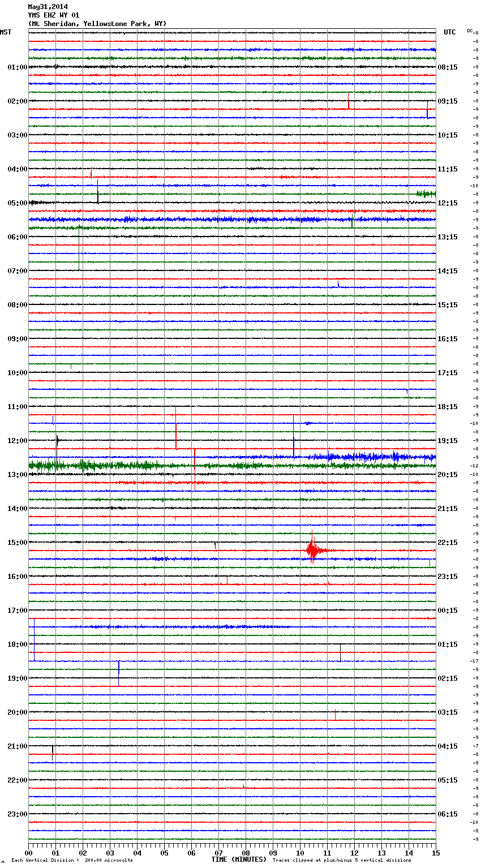The image size is (481, 868).
Task: Select the UTC timezone label
Action: point(449,32)
